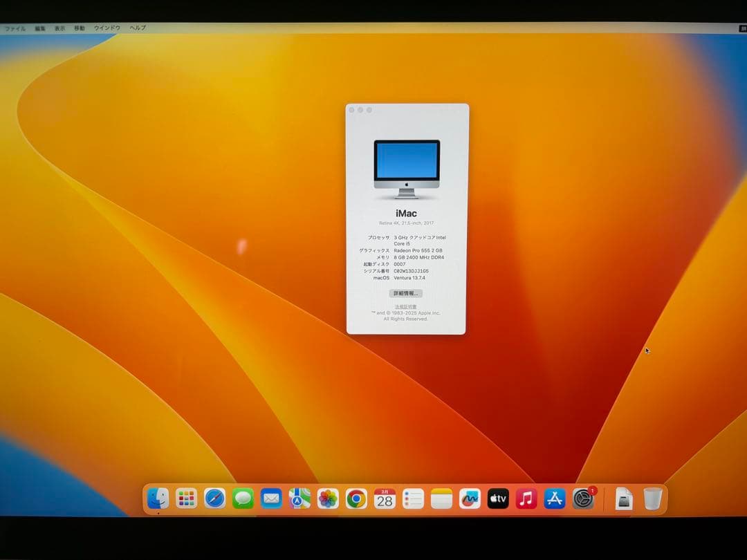Open System Settings with the notification badge
This screenshot has height=560, width=747.
(582, 498)
